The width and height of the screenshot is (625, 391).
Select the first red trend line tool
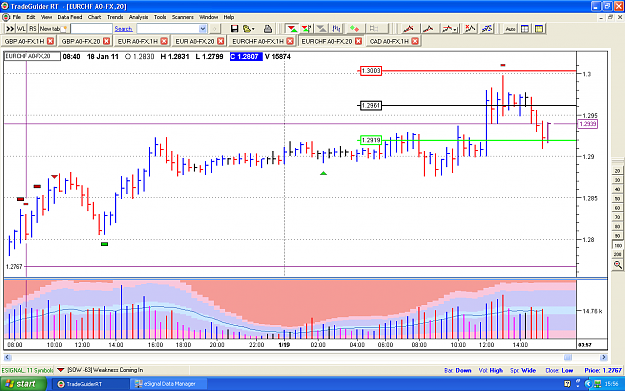point(408,29)
